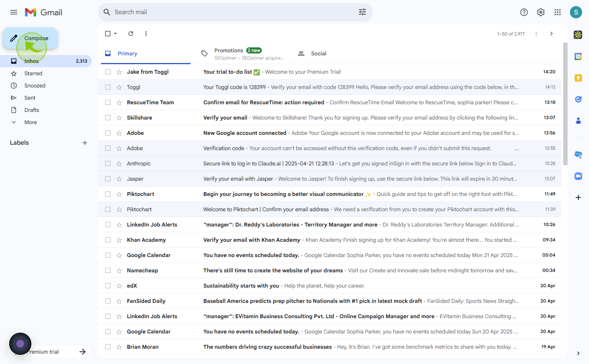Click the Gmail logo
Screen dimensions: 589x364
click(44, 12)
